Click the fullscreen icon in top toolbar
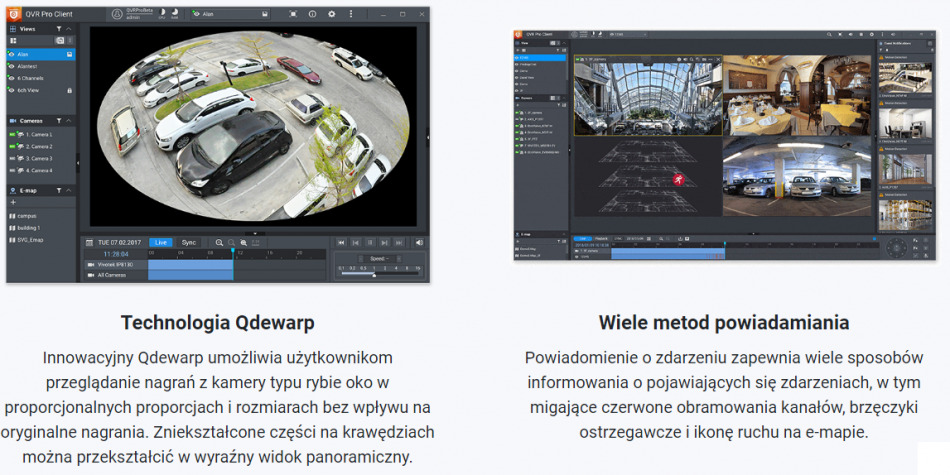The image size is (950, 475). 293,15
